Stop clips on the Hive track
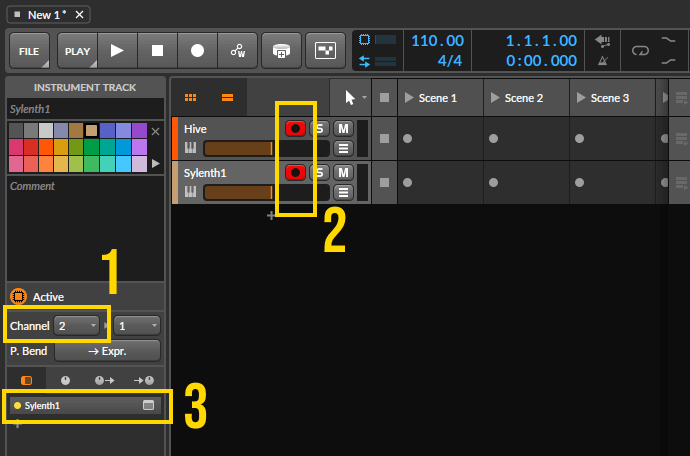 click(384, 139)
